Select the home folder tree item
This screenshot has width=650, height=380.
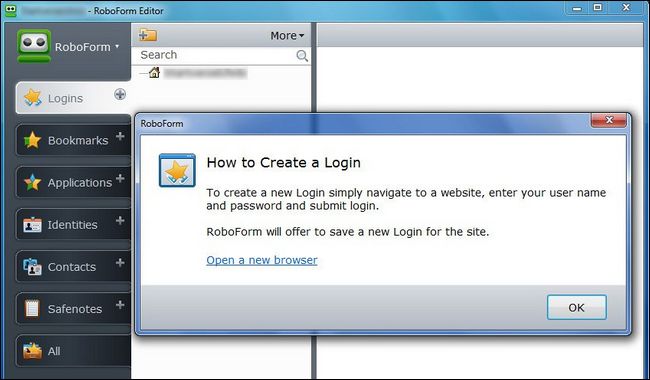[x=193, y=73]
